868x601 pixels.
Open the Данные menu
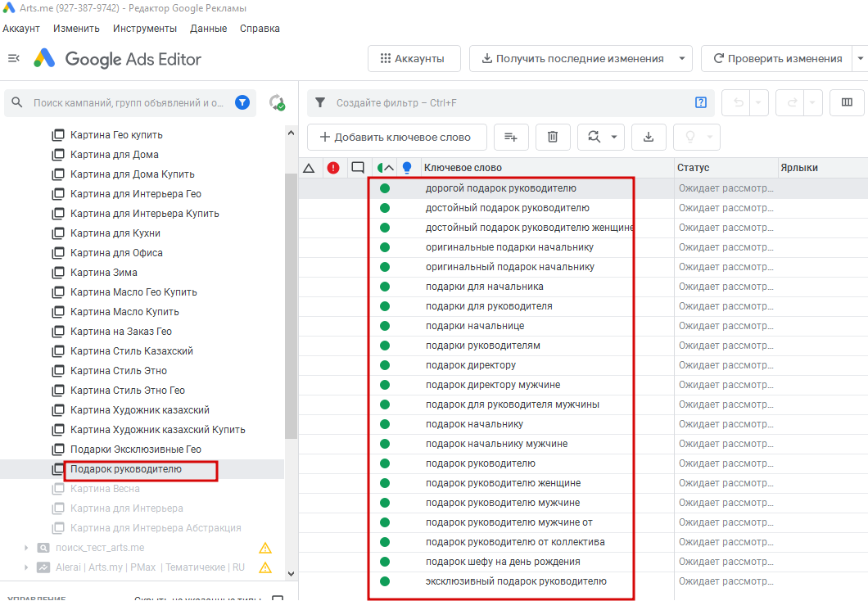point(208,28)
